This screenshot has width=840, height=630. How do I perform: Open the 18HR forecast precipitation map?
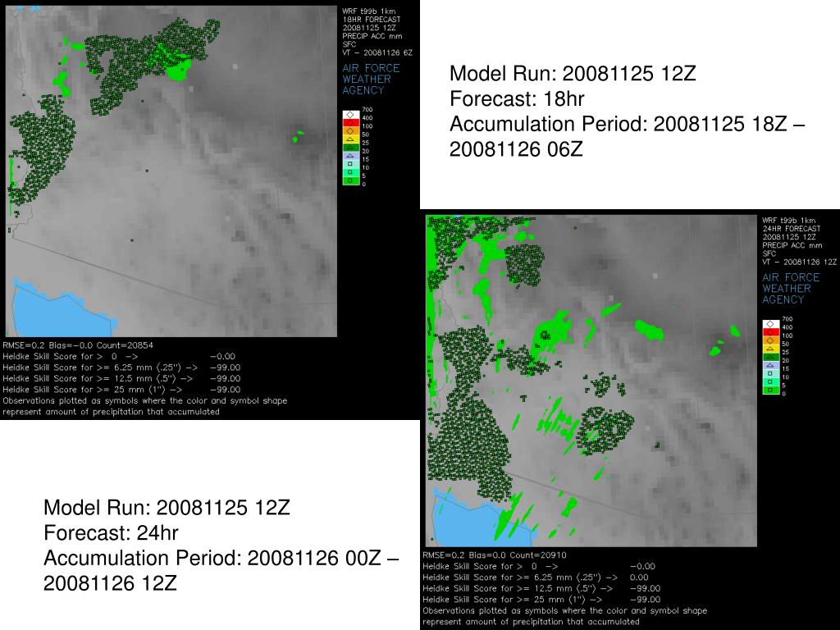point(171,171)
